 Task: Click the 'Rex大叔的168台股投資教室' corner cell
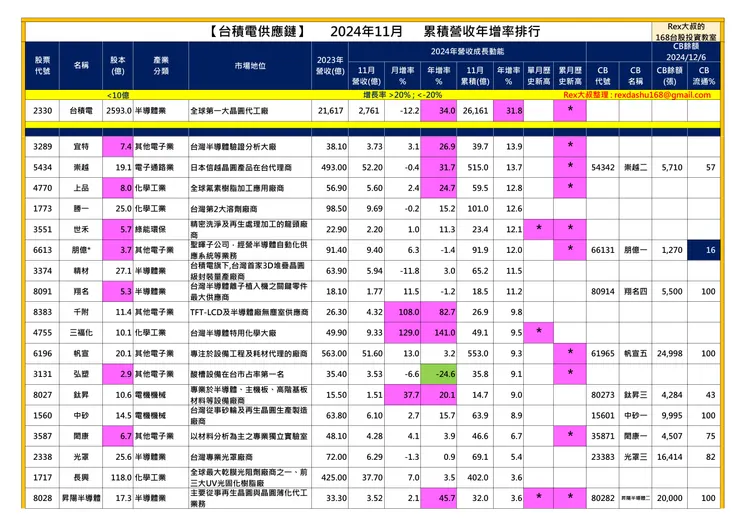[x=686, y=32]
